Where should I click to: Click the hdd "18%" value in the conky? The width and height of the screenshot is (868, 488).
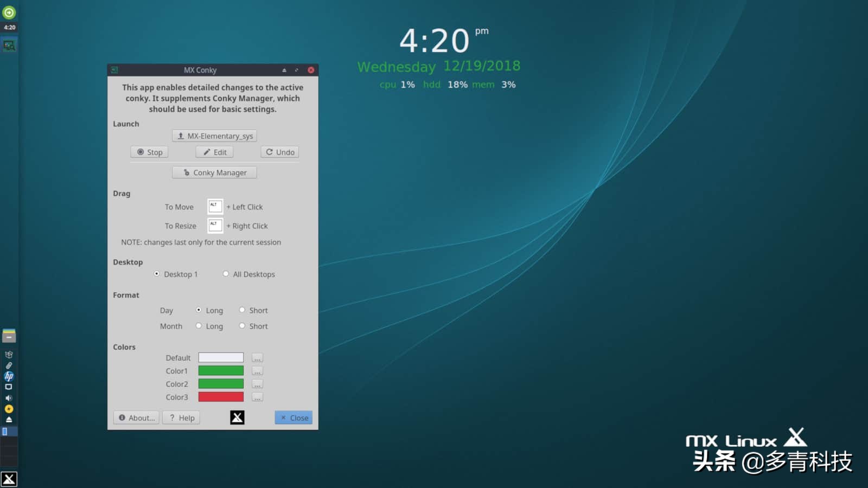pos(457,85)
